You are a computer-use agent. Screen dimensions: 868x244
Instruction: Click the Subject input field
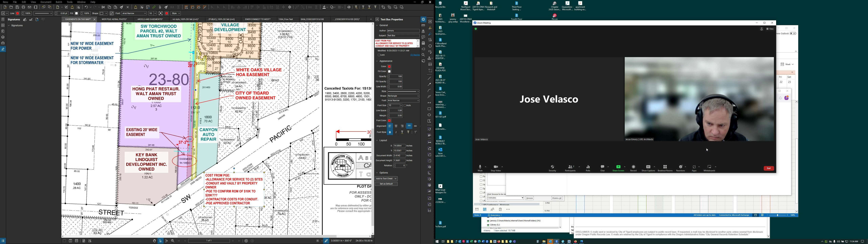(403, 36)
